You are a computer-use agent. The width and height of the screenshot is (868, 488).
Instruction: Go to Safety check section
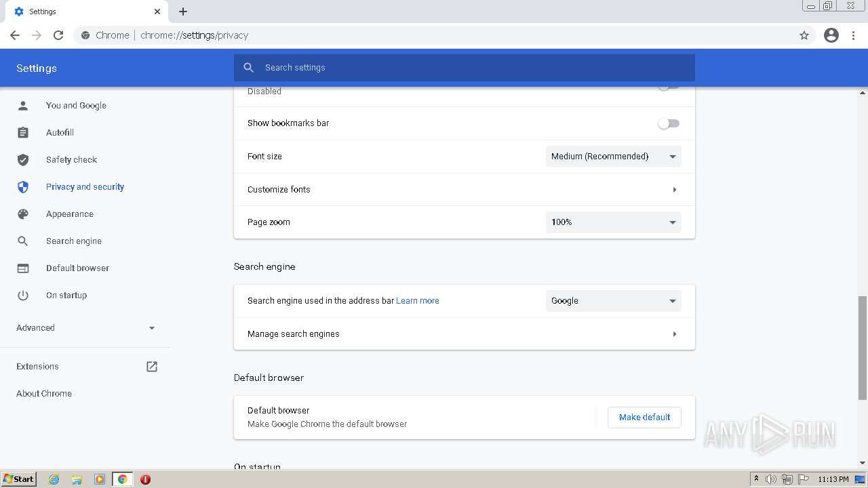(x=71, y=160)
